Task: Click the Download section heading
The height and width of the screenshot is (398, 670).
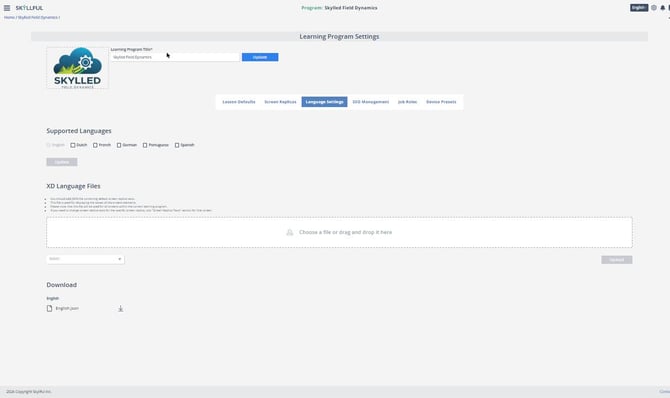Action: 62,285
